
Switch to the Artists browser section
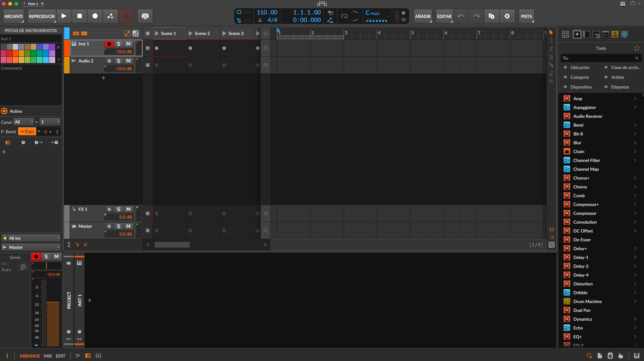(x=615, y=34)
